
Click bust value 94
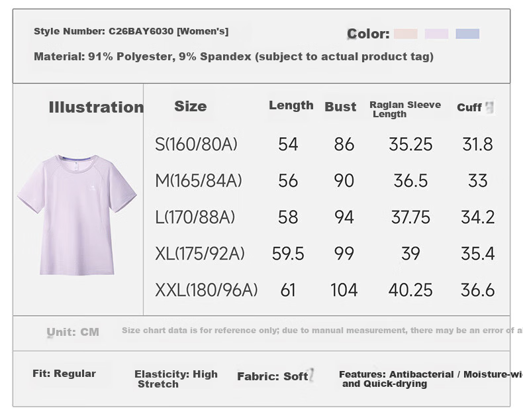[x=344, y=217]
